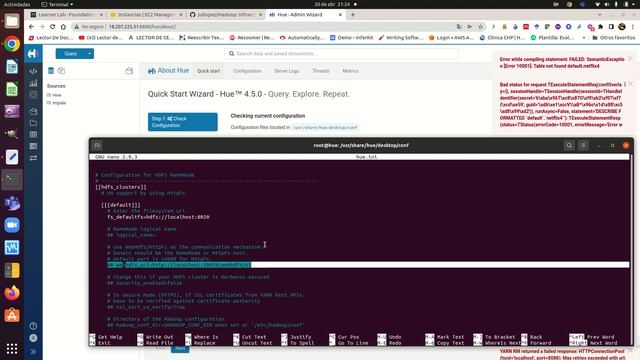Dismiss the Bad status for request error

(x=630, y=84)
